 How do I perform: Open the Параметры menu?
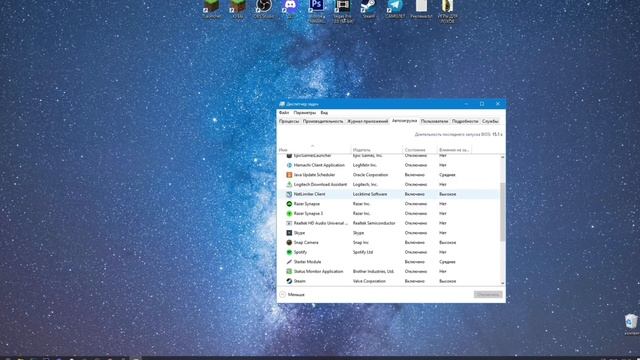[x=305, y=113]
